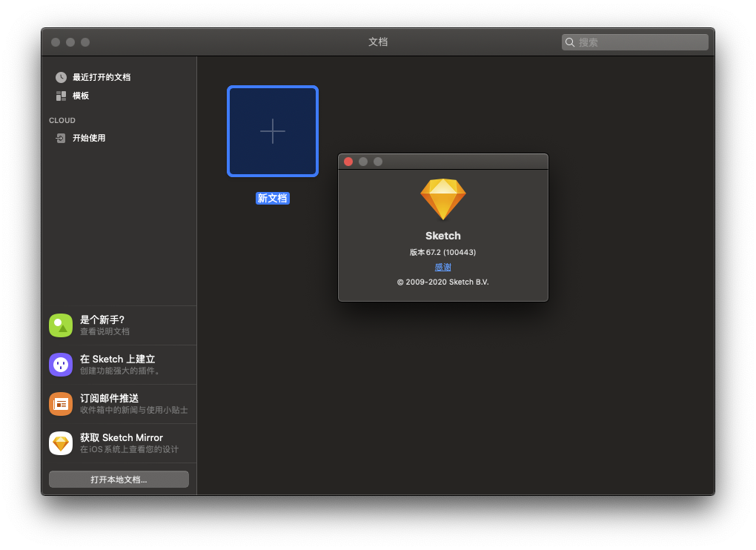Click the 版本 67.2 (100443) version text
Image resolution: width=756 pixels, height=550 pixels.
point(443,252)
